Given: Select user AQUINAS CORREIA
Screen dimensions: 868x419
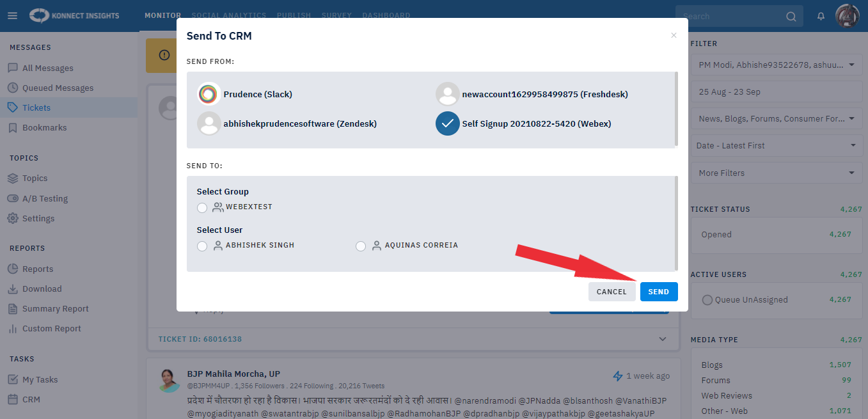Looking at the screenshot, I should click(361, 246).
